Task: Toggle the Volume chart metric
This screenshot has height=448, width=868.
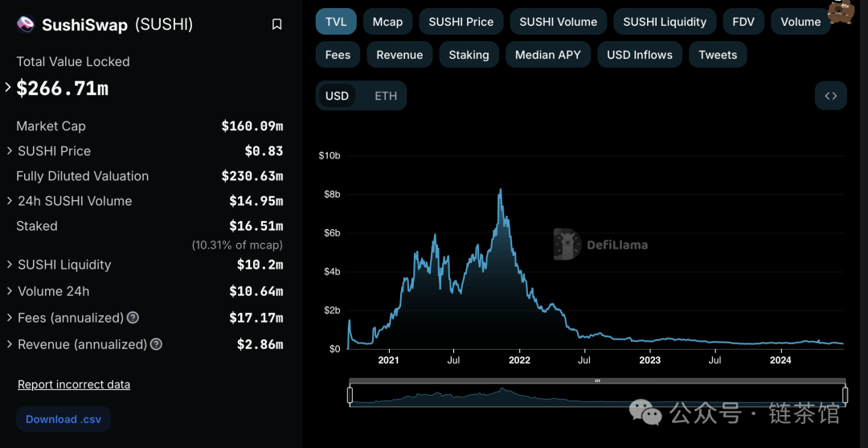Action: pyautogui.click(x=800, y=22)
